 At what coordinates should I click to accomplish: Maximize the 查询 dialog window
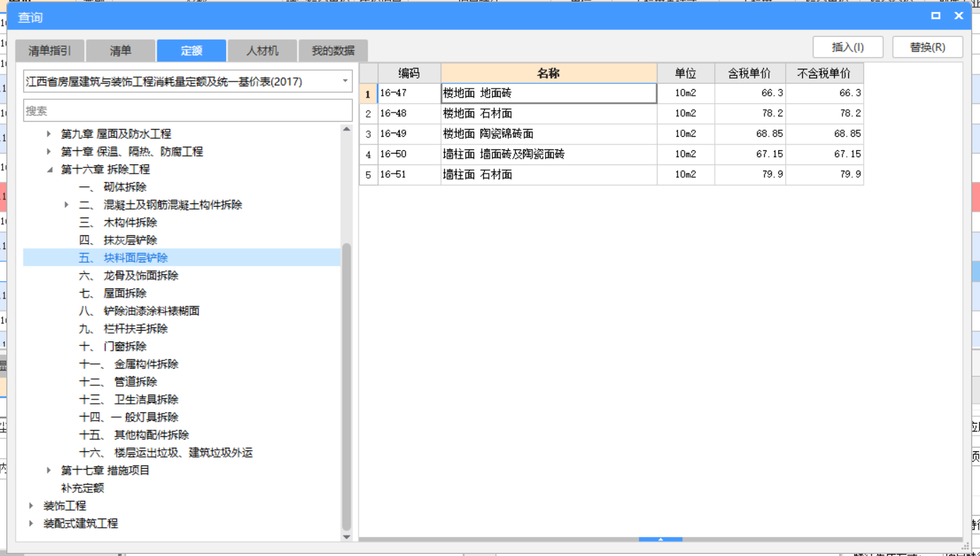pos(935,16)
